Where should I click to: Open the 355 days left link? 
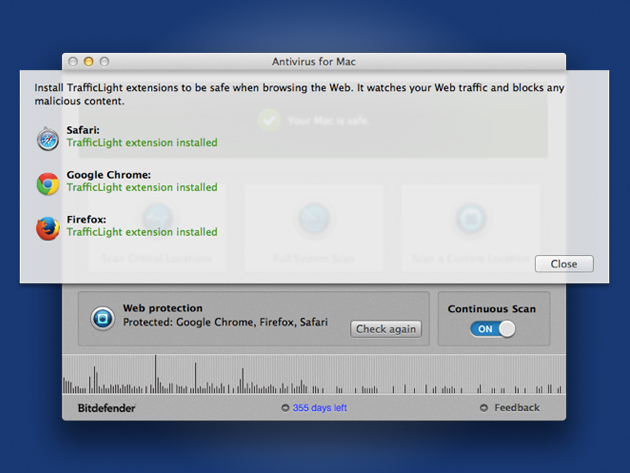click(x=319, y=408)
